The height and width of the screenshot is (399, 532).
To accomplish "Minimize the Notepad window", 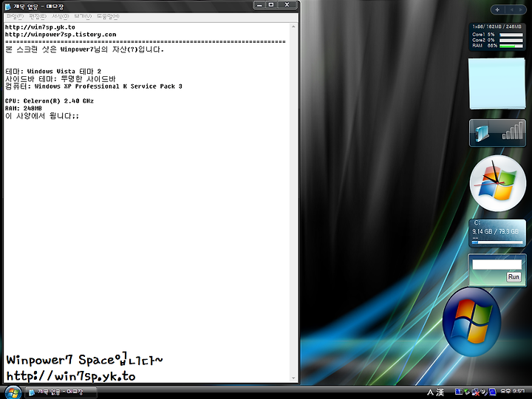I will [x=259, y=4].
